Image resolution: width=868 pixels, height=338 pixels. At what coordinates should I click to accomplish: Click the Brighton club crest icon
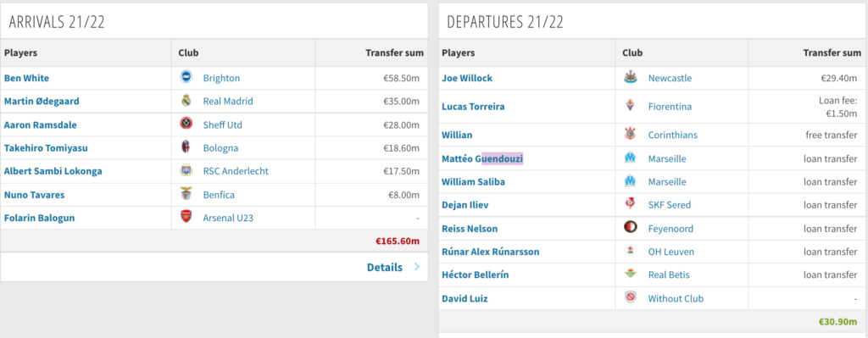(x=186, y=77)
